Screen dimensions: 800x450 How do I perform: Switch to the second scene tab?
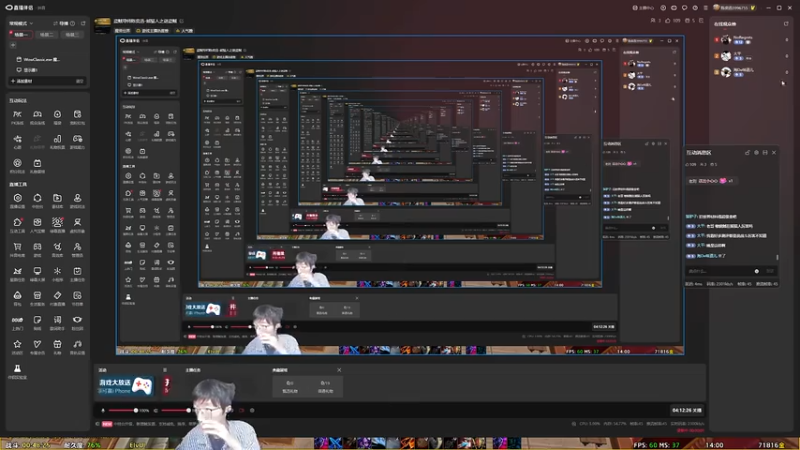pos(46,35)
